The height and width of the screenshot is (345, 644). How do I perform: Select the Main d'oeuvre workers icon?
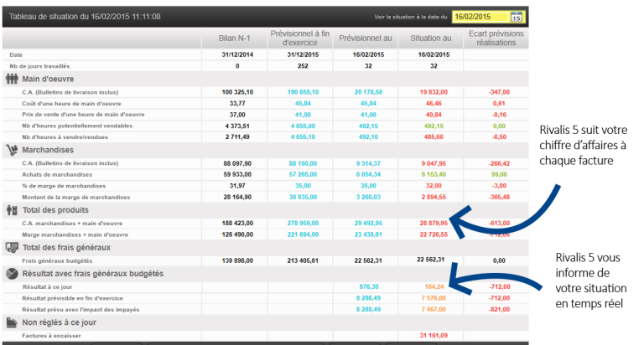click(x=12, y=79)
